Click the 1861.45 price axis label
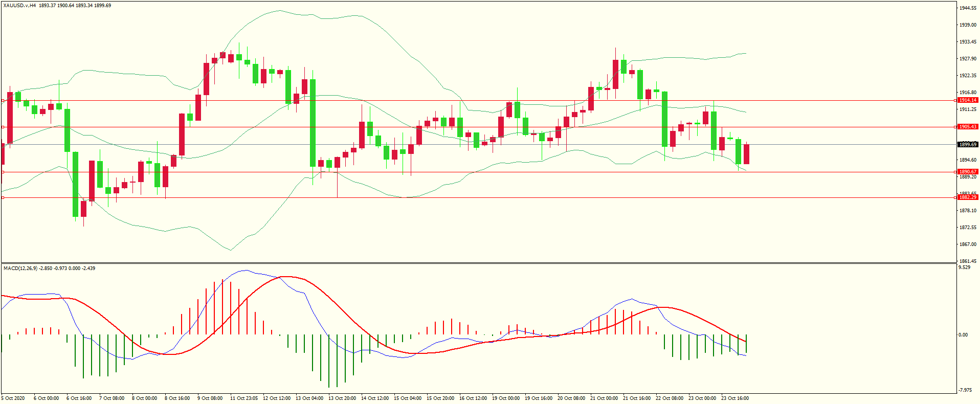 968,261
